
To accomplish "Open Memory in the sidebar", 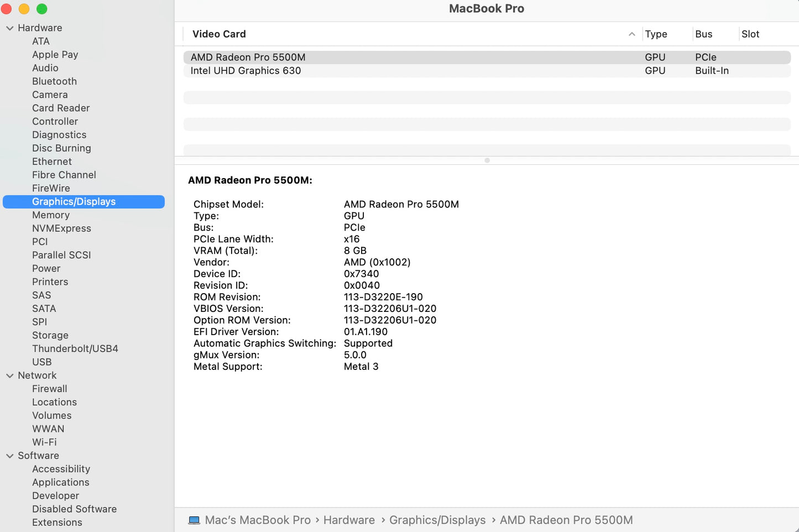I will [x=51, y=215].
